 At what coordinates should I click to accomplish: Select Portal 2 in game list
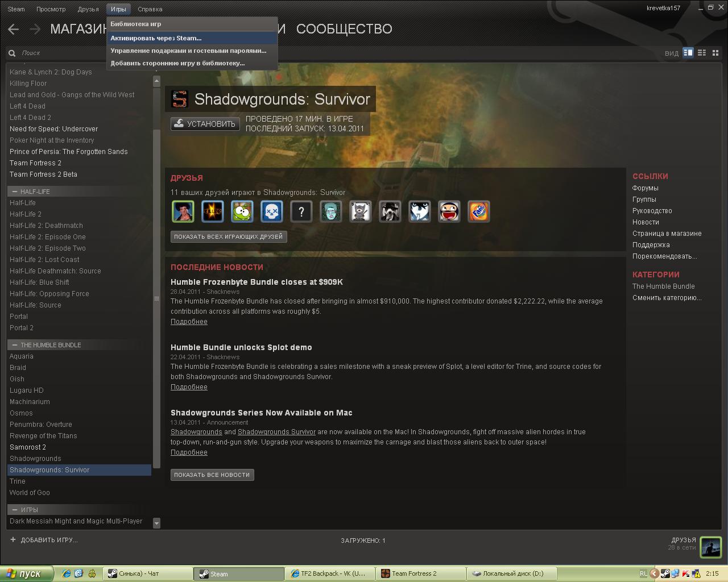click(22, 328)
